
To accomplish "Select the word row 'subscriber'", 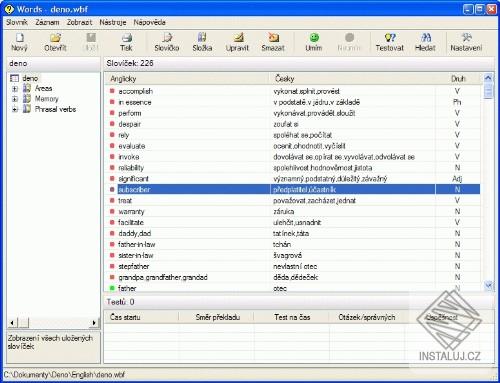I will point(293,189).
